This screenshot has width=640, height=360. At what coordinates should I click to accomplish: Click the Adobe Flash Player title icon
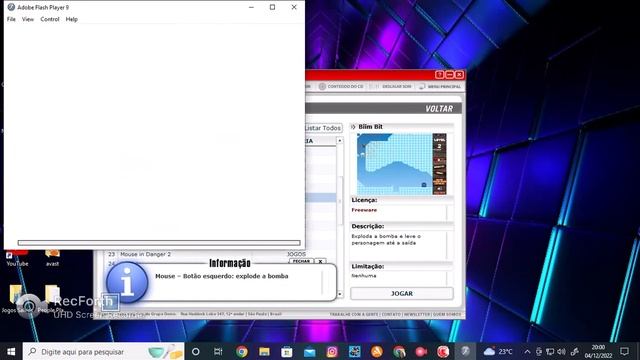(x=11, y=7)
